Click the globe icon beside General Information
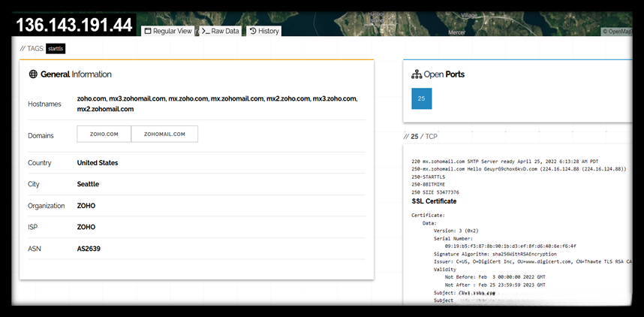The image size is (644, 317). pyautogui.click(x=33, y=74)
